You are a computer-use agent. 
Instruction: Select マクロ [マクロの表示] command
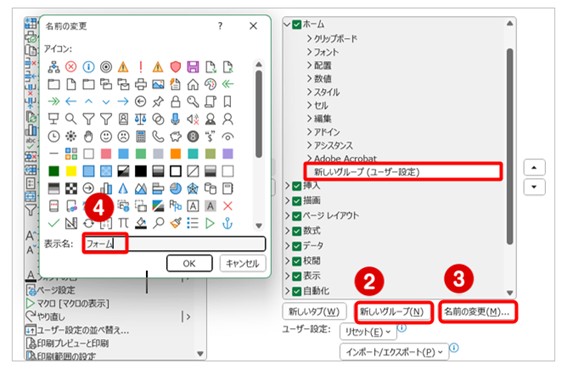coord(68,303)
